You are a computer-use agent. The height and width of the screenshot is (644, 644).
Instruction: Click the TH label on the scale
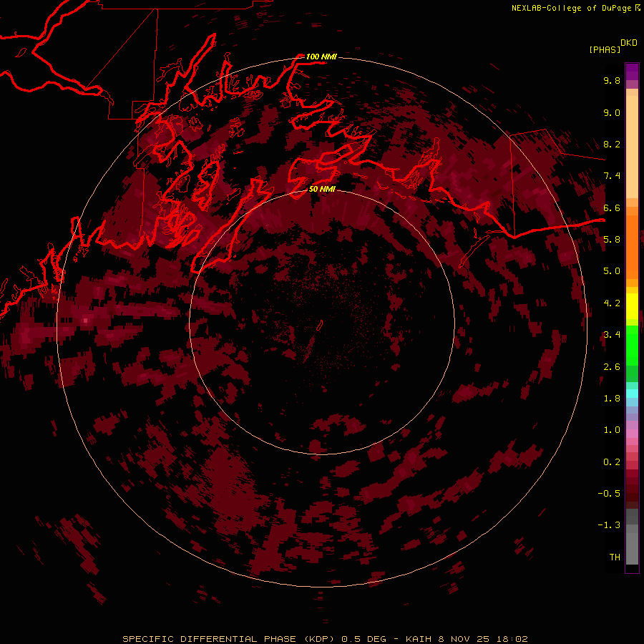coord(615,557)
